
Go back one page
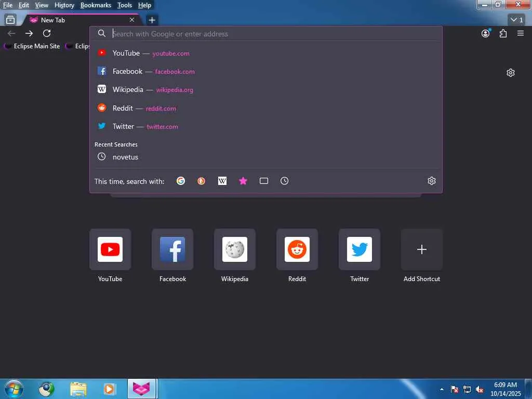(x=11, y=33)
